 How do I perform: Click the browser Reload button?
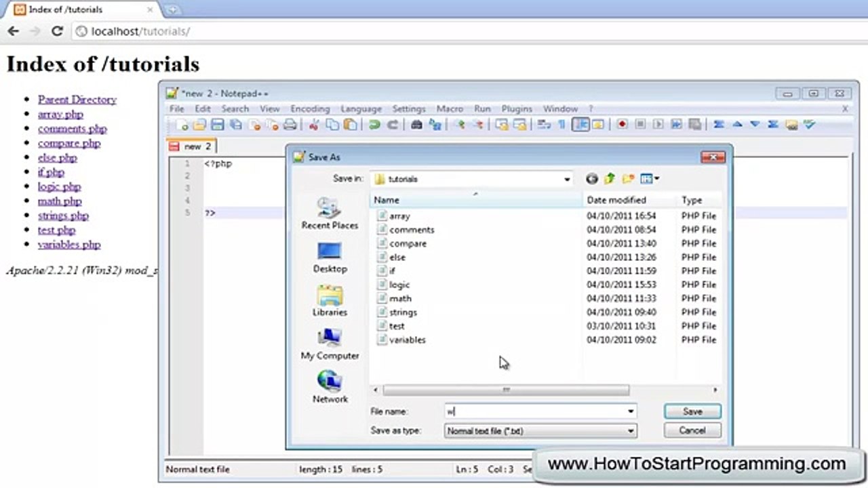[x=57, y=31]
